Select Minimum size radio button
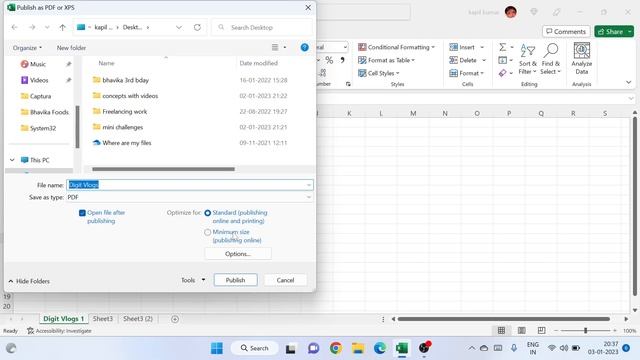 (x=207, y=232)
